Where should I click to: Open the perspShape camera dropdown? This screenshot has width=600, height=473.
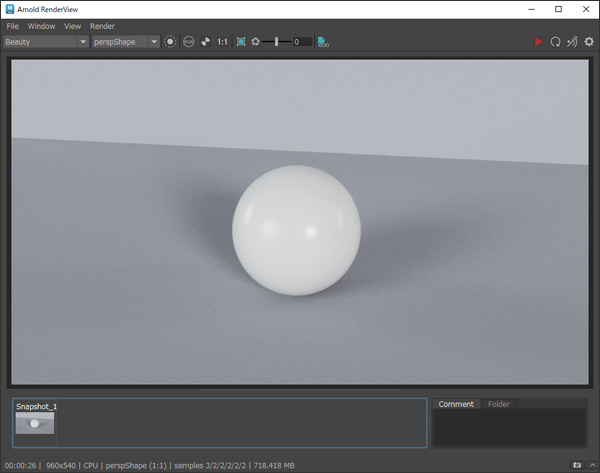(x=125, y=42)
